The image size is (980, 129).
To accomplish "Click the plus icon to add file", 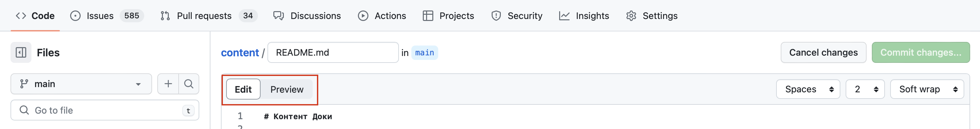I will click(168, 84).
